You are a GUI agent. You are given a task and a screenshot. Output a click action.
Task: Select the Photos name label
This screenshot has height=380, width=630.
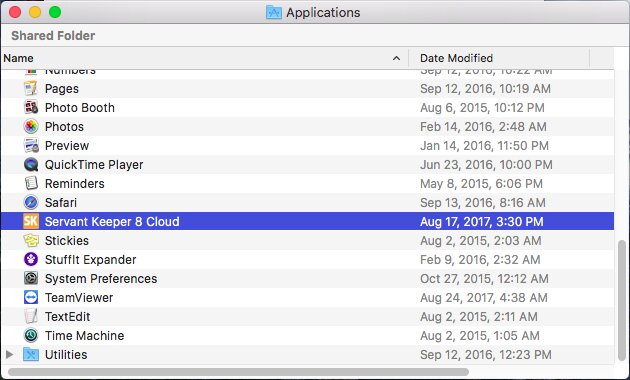coord(64,127)
